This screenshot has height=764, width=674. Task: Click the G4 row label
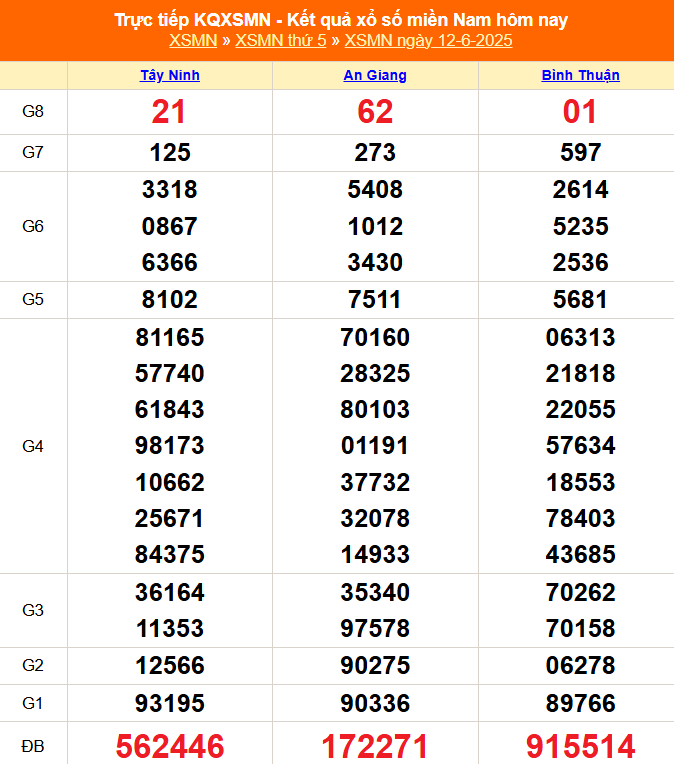click(33, 446)
